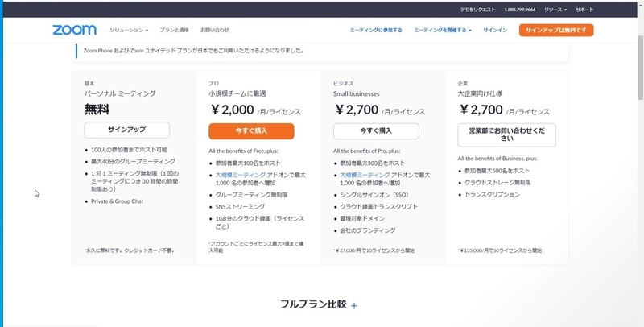Open the ソリューション dropdown menu
This screenshot has height=327, width=644.
[x=129, y=30]
